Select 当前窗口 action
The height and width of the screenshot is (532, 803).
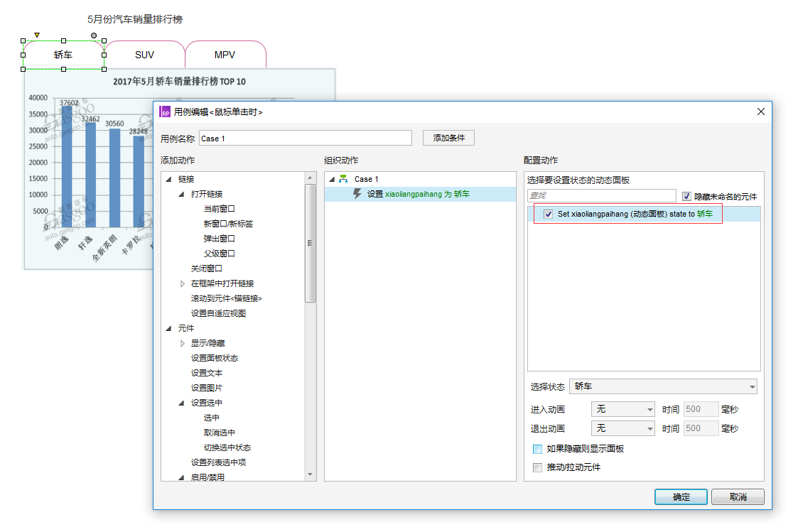(219, 209)
